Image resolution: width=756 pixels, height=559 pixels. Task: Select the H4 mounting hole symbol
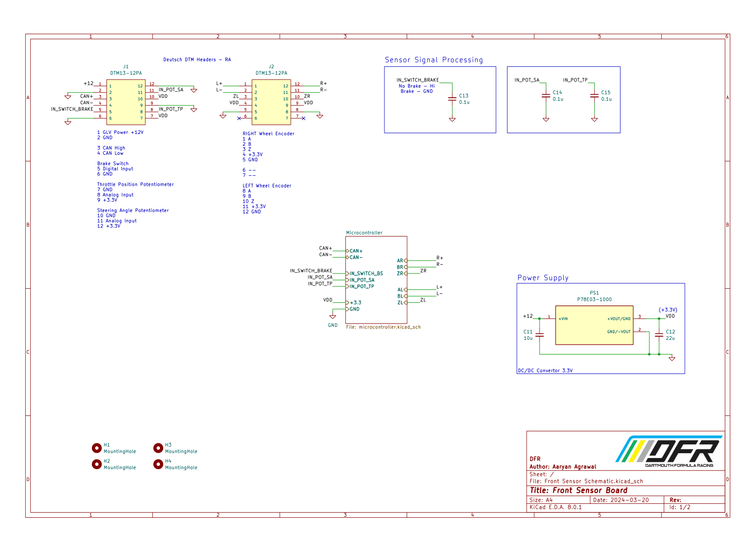click(x=158, y=464)
